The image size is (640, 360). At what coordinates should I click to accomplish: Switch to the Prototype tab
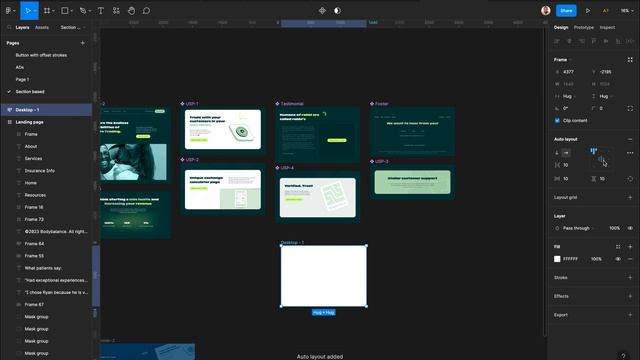click(x=584, y=27)
